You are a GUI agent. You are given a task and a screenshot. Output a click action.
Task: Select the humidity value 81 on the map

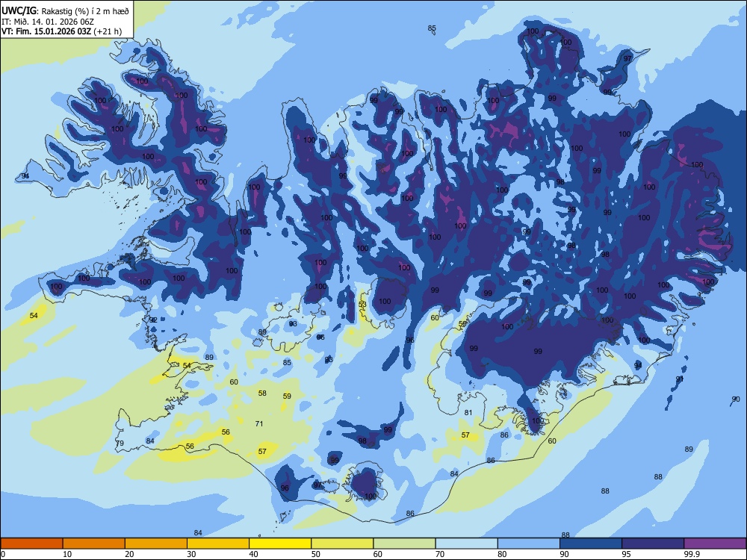pos(468,413)
